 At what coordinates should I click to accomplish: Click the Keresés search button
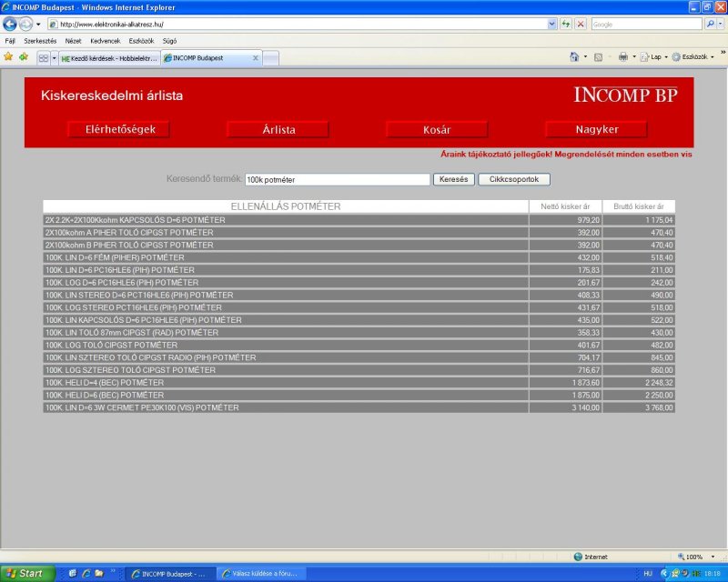453,179
